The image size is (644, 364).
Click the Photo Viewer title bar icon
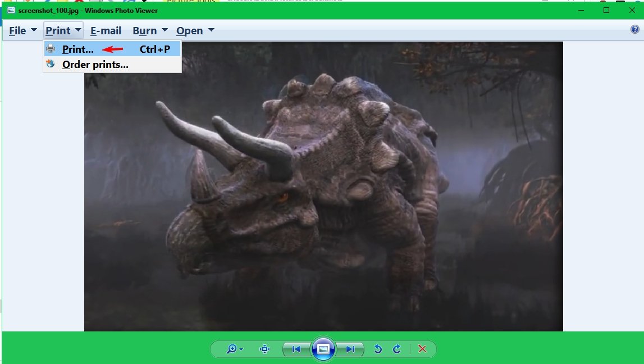point(11,10)
